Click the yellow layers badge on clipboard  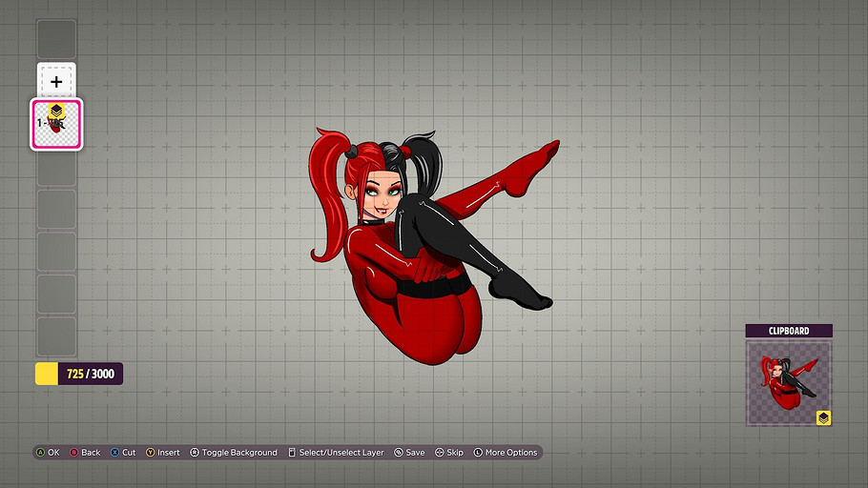(823, 417)
